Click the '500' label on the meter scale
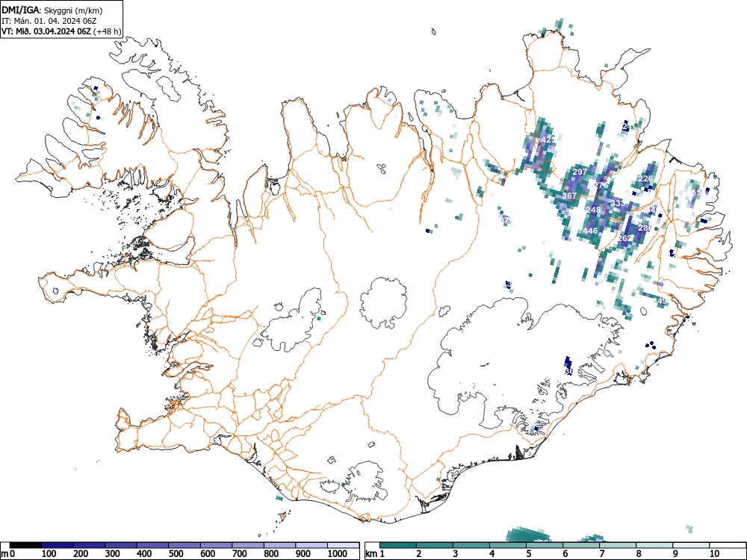 tap(176, 554)
